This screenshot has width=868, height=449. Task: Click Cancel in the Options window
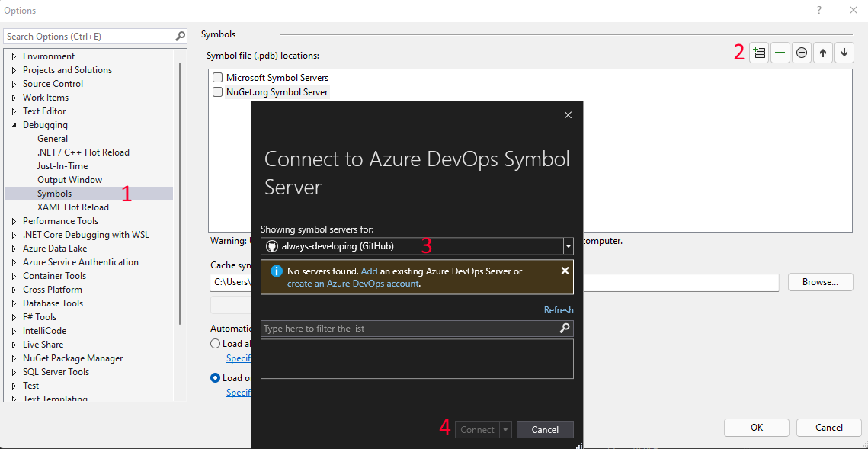829,428
